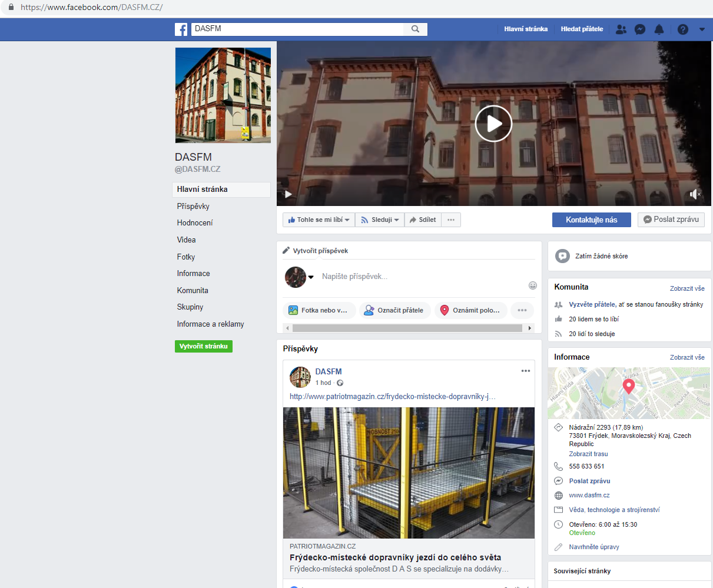This screenshot has width=713, height=588.
Task: Click the search magnifier button
Action: point(415,29)
